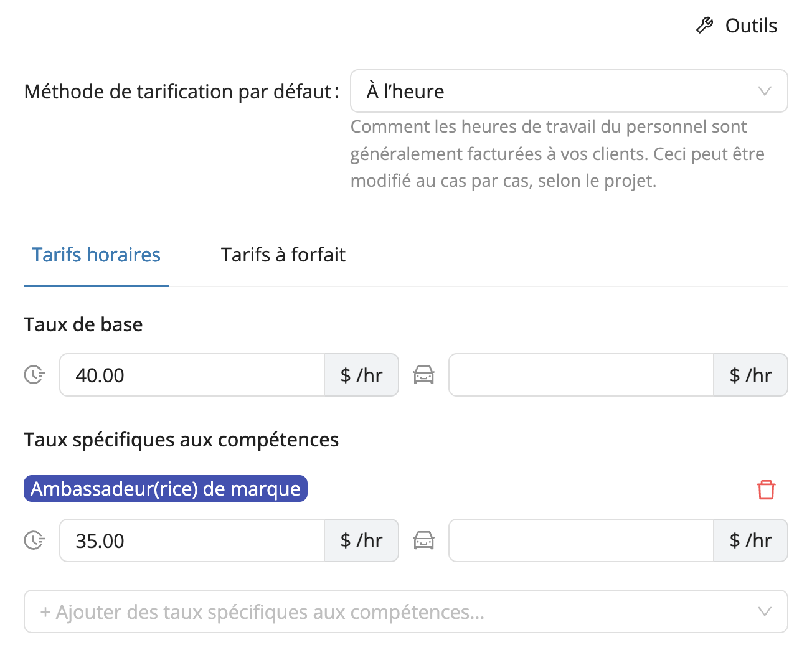Switch to the Tarifs à forfait tab
Image resolution: width=812 pixels, height=650 pixels.
click(283, 255)
